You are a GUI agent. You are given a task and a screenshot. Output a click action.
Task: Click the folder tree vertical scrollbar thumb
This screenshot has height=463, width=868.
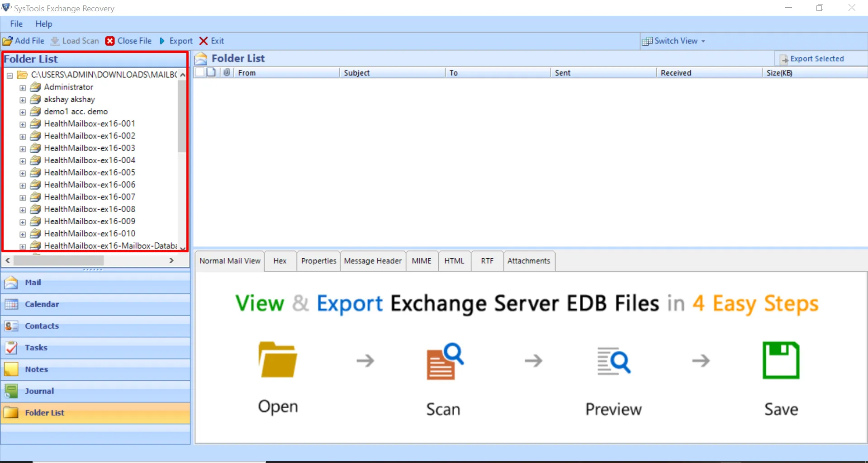pyautogui.click(x=182, y=116)
